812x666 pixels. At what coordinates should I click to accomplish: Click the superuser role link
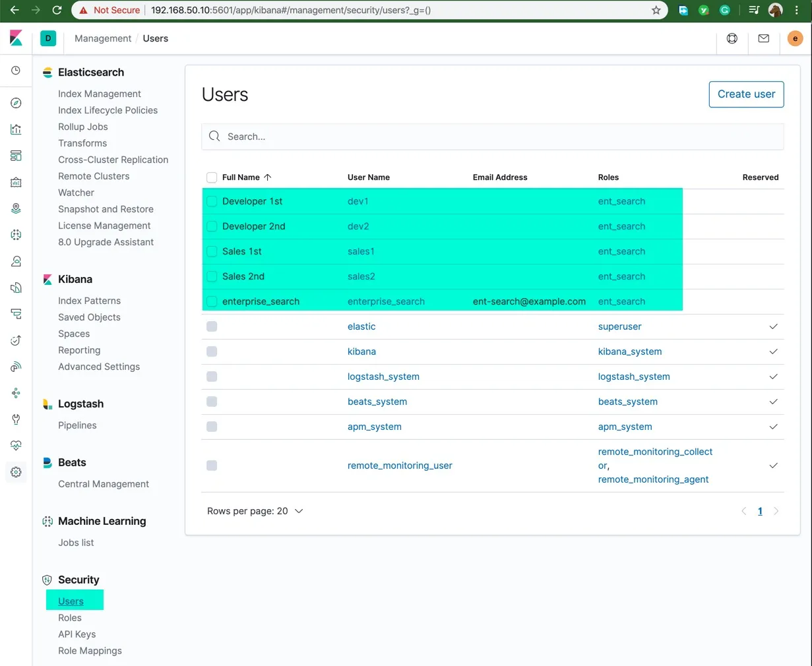[x=619, y=326]
